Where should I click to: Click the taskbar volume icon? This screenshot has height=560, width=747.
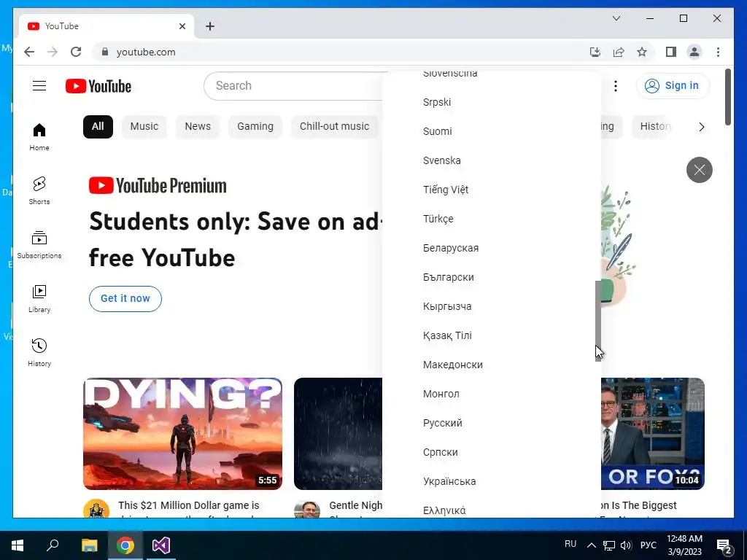click(x=626, y=545)
